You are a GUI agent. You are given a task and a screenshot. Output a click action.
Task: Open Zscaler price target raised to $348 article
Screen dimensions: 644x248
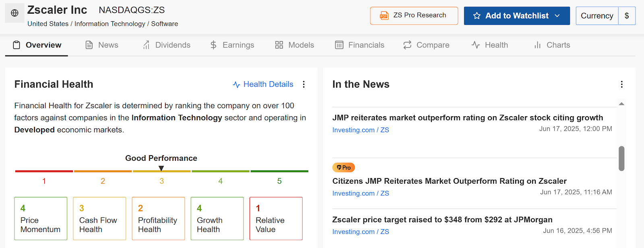[442, 220]
